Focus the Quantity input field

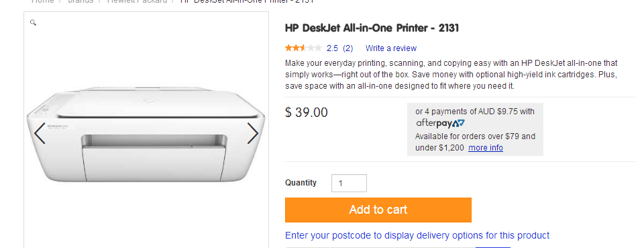point(349,183)
